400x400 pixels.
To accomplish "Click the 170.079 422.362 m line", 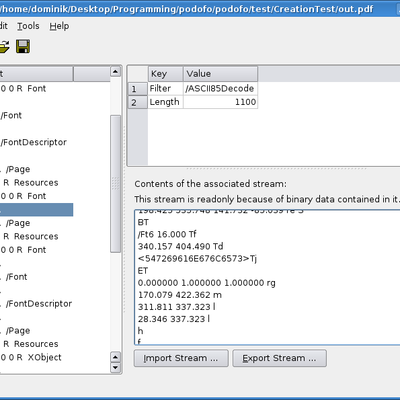I will 180,295.
